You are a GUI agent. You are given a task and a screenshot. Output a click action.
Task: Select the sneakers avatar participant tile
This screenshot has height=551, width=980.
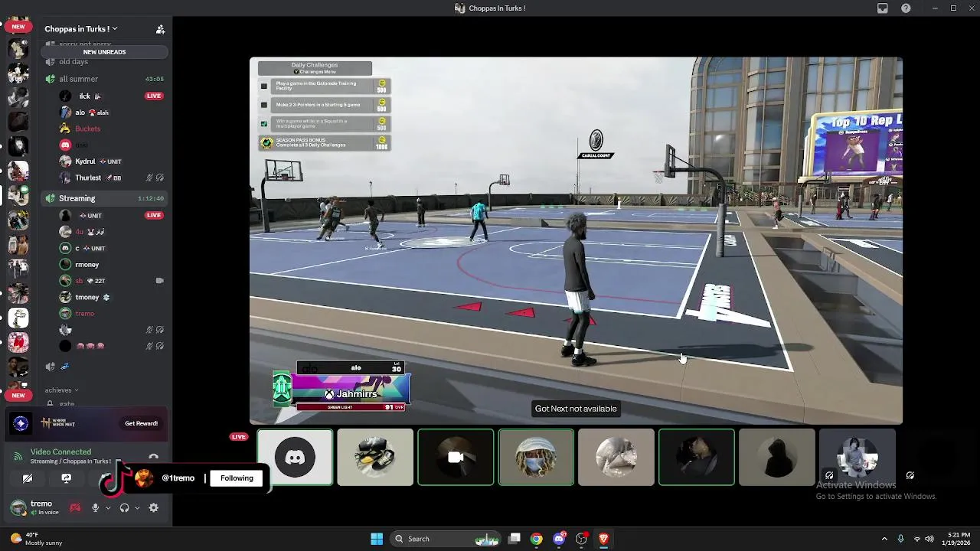coord(375,458)
